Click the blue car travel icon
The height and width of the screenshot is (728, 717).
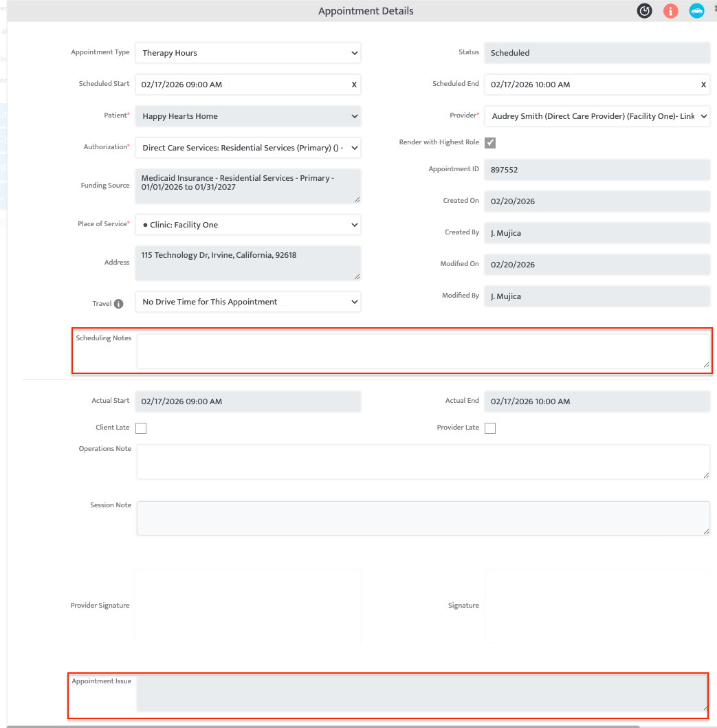tap(696, 11)
